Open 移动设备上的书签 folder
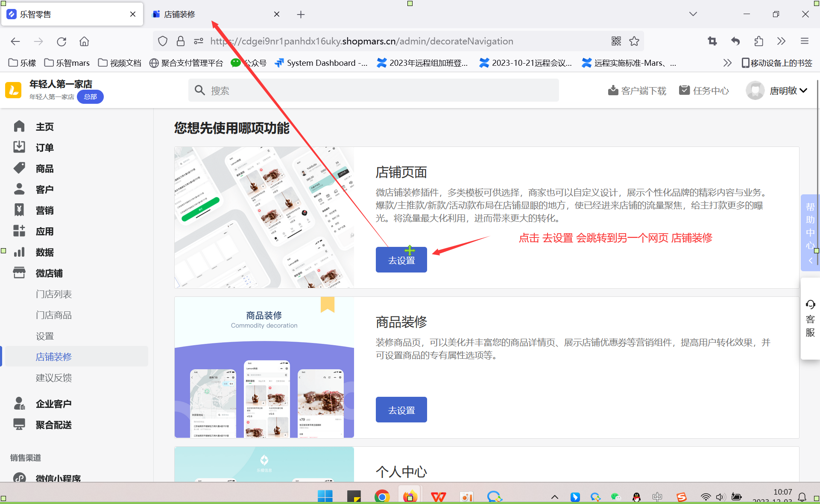 777,63
